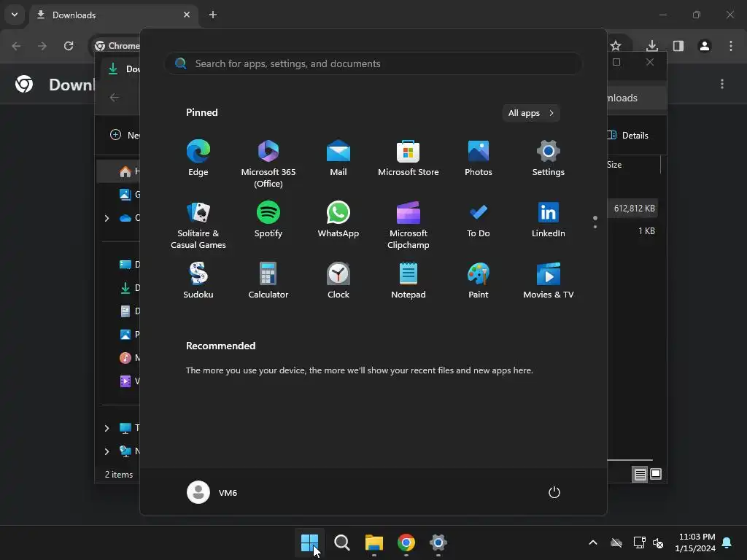Open Settings from the taskbar

(x=438, y=542)
